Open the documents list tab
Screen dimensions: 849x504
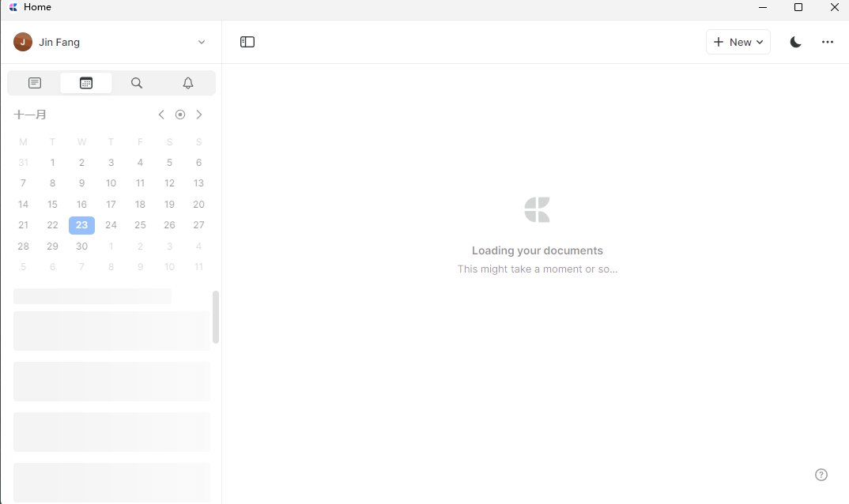(x=35, y=83)
